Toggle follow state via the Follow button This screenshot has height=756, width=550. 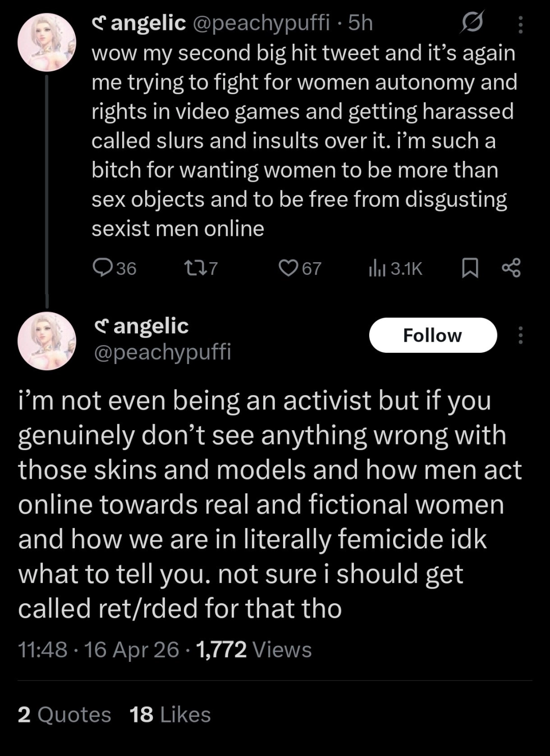(433, 335)
